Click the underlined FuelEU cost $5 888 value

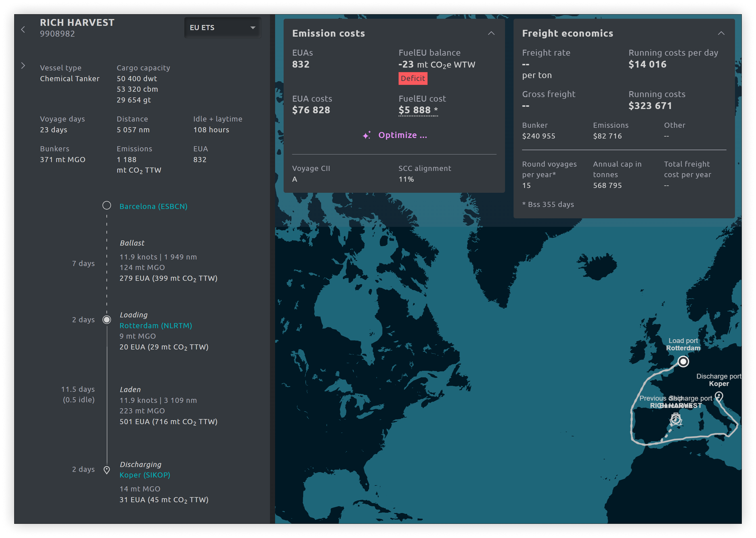(414, 110)
